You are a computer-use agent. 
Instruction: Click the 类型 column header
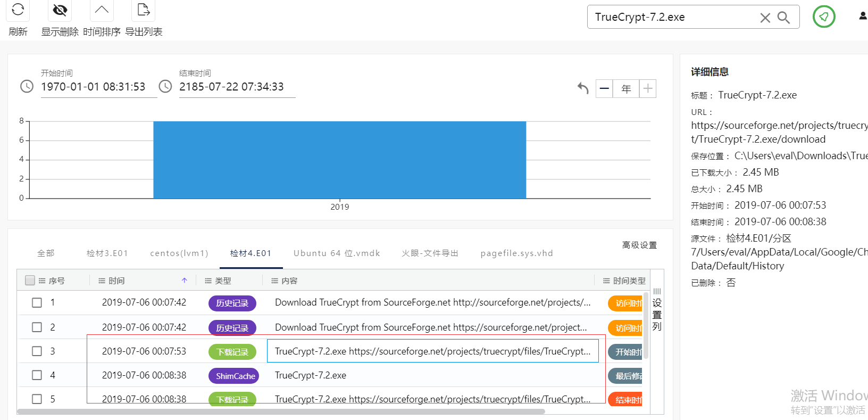(223, 281)
